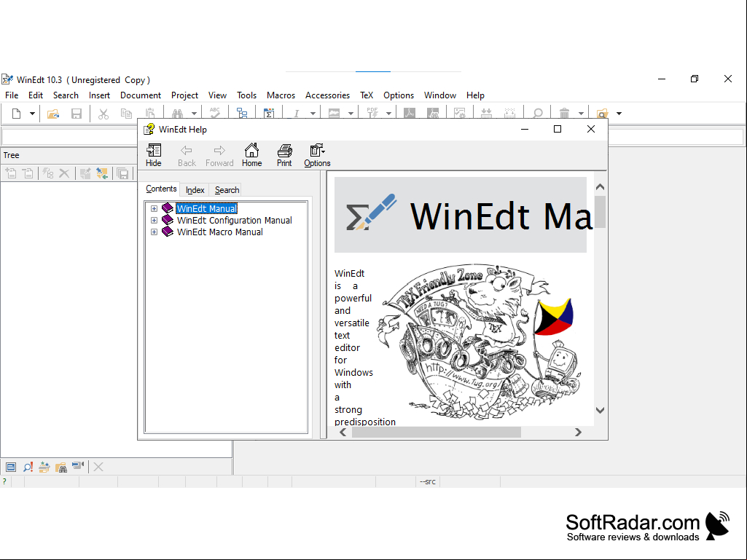
Task: Click the save-all floppy icon in Tree panel
Action: click(x=123, y=173)
